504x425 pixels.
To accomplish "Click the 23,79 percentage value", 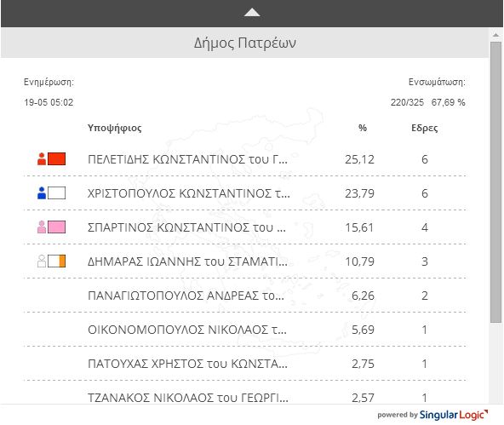I will pyautogui.click(x=359, y=193).
